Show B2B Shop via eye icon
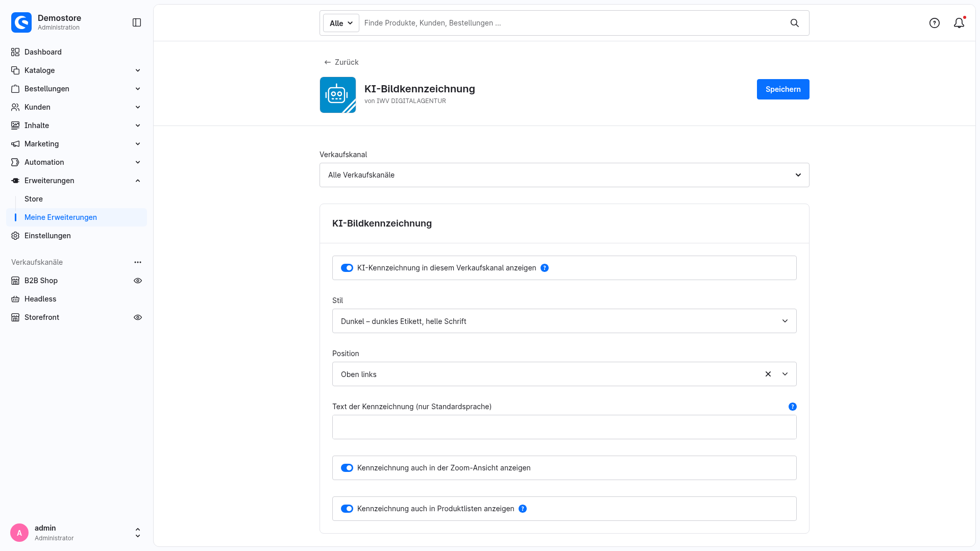This screenshot has width=980, height=551. click(138, 281)
